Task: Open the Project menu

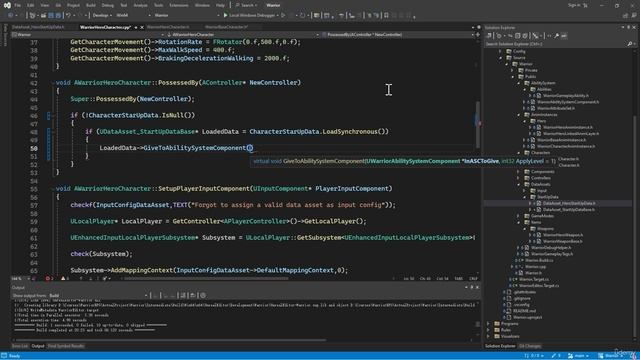Action: coord(73,5)
